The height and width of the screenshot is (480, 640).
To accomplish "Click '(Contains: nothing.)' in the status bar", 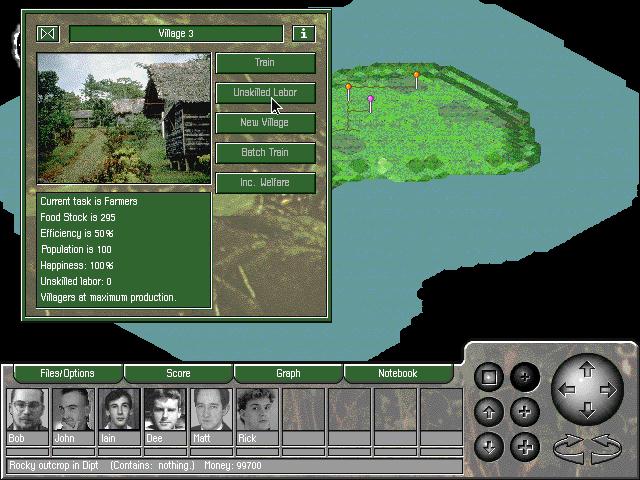I will (x=152, y=465).
